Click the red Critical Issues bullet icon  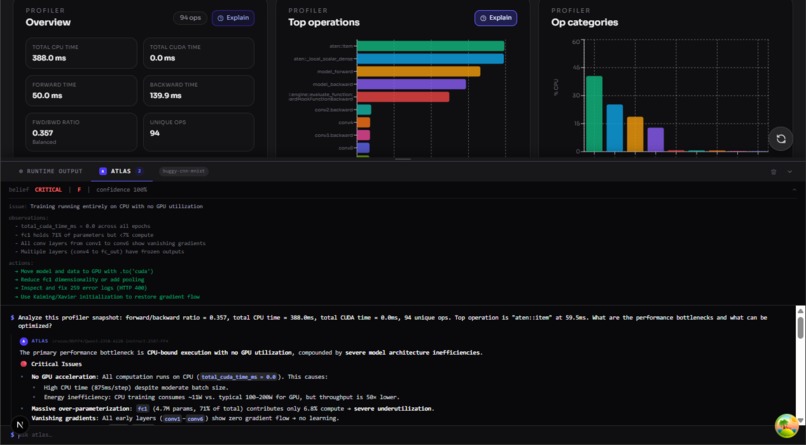(x=24, y=364)
